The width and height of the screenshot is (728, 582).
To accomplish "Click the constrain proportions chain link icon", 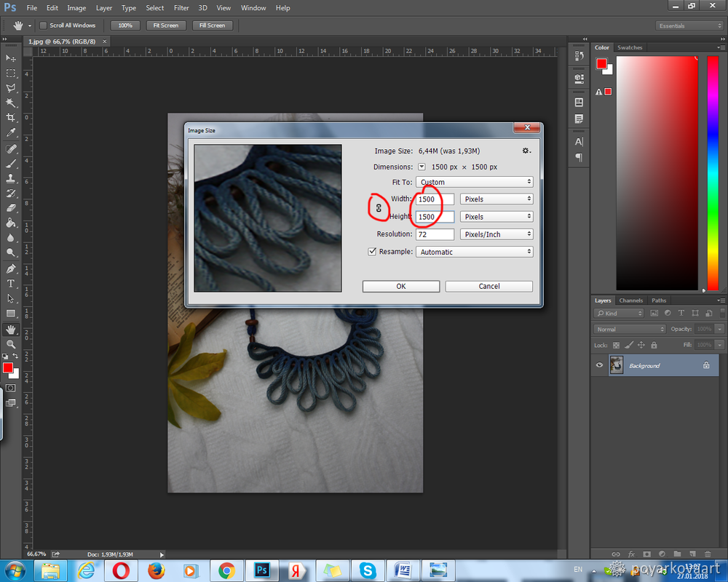I will tap(379, 208).
